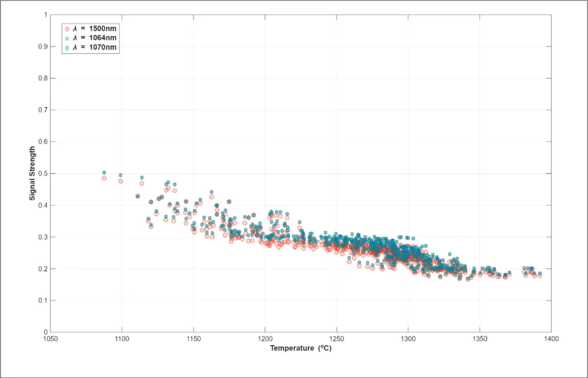Click the red circle legend marker for 1500nm
This screenshot has width=588, height=378.
tap(67, 28)
